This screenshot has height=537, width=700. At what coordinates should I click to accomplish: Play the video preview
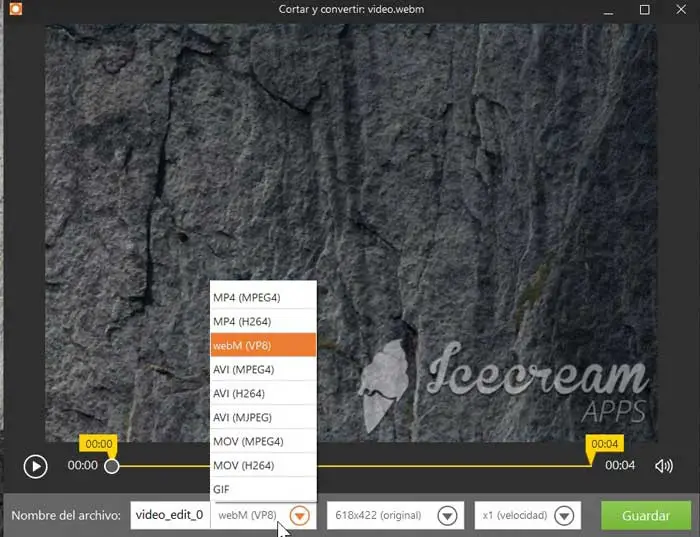pos(35,466)
